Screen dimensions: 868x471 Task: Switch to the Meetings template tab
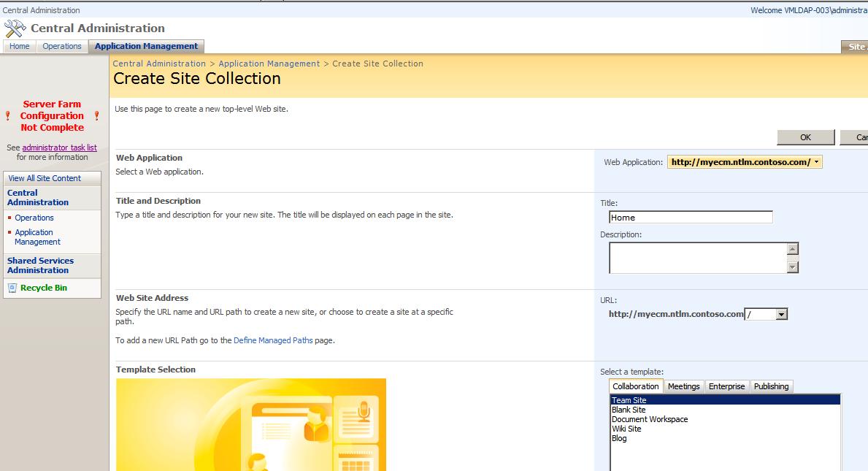tap(683, 386)
